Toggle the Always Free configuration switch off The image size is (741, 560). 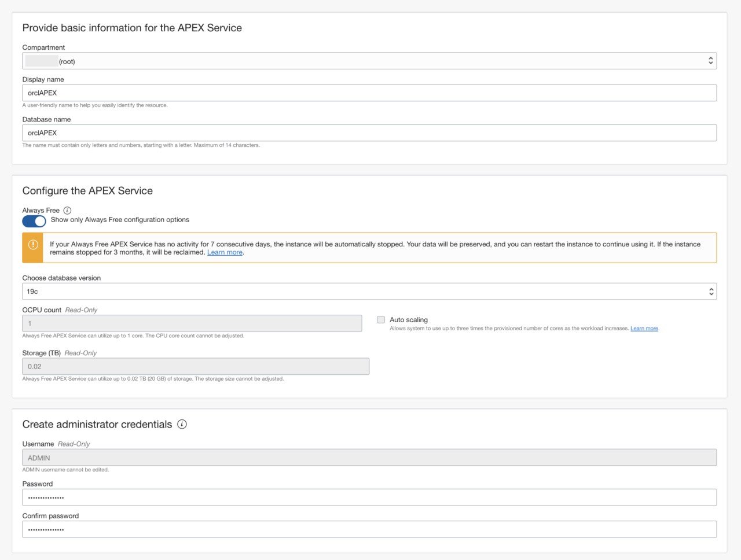[x=34, y=221]
